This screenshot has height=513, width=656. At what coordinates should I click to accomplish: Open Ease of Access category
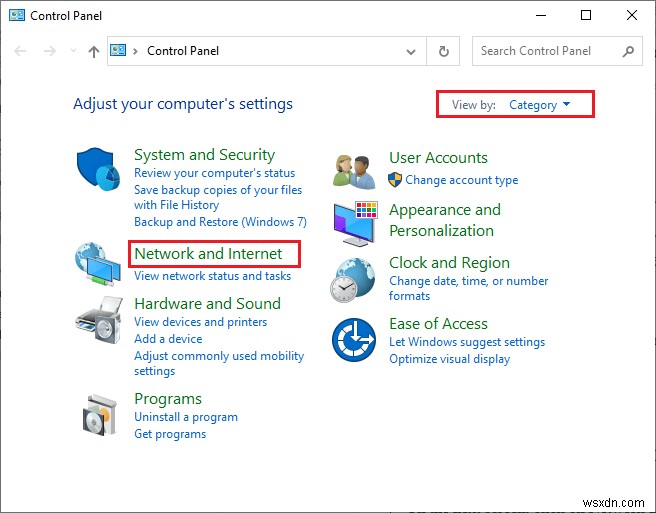pyautogui.click(x=438, y=324)
